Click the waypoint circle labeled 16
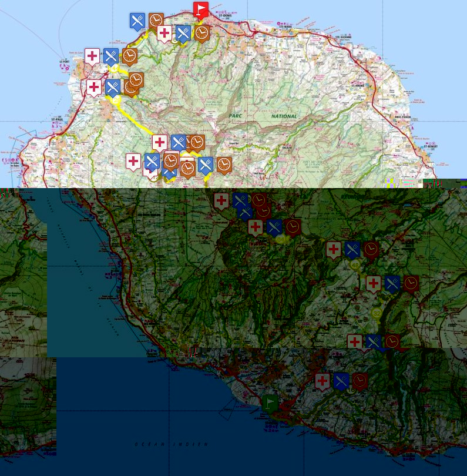This screenshot has height=476, width=467. tap(351, 390)
